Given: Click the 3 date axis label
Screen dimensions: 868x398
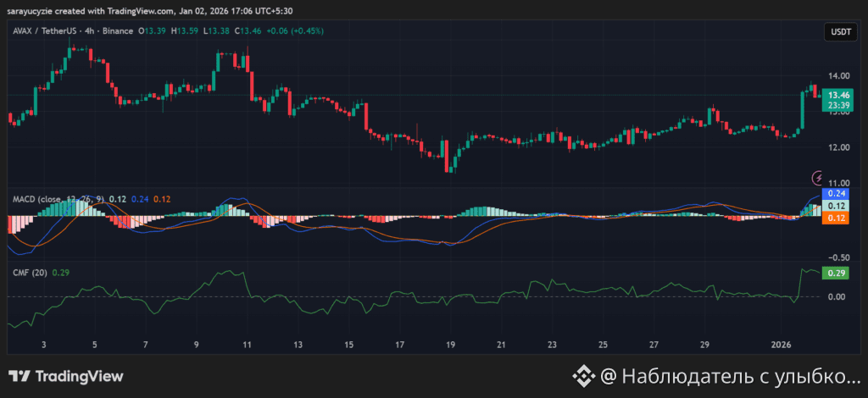Looking at the screenshot, I should [x=44, y=345].
